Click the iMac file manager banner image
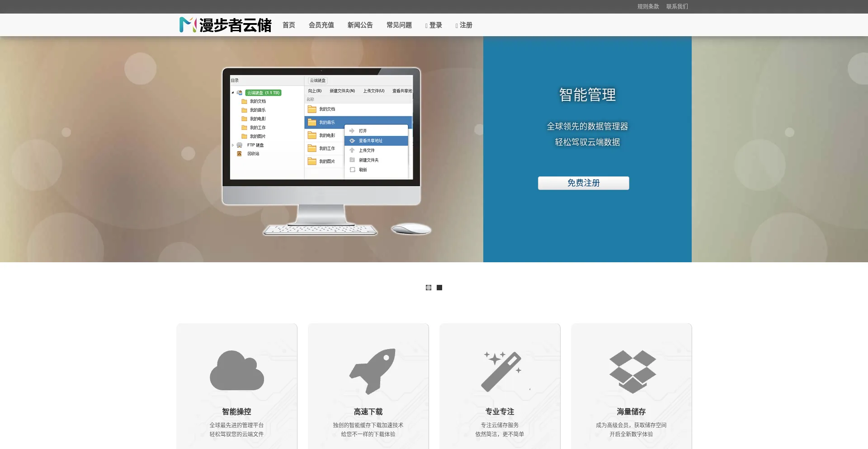Image resolution: width=868 pixels, height=449 pixels. point(326,151)
